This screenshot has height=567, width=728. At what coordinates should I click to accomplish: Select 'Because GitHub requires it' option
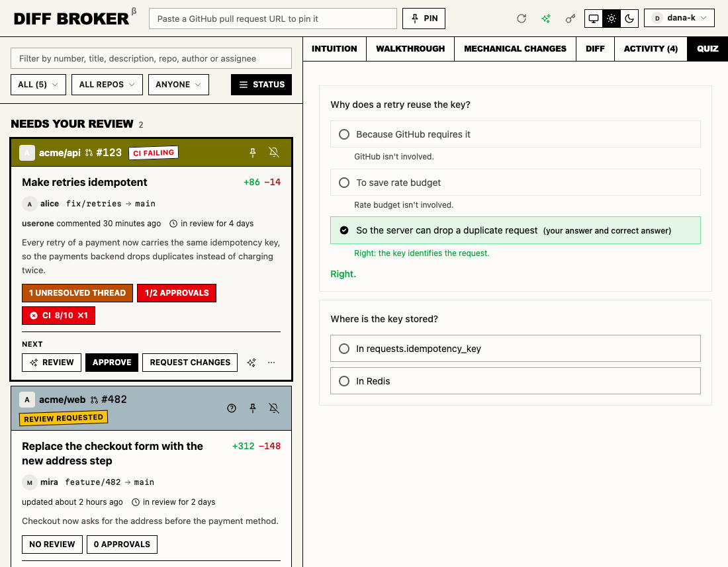[516, 134]
